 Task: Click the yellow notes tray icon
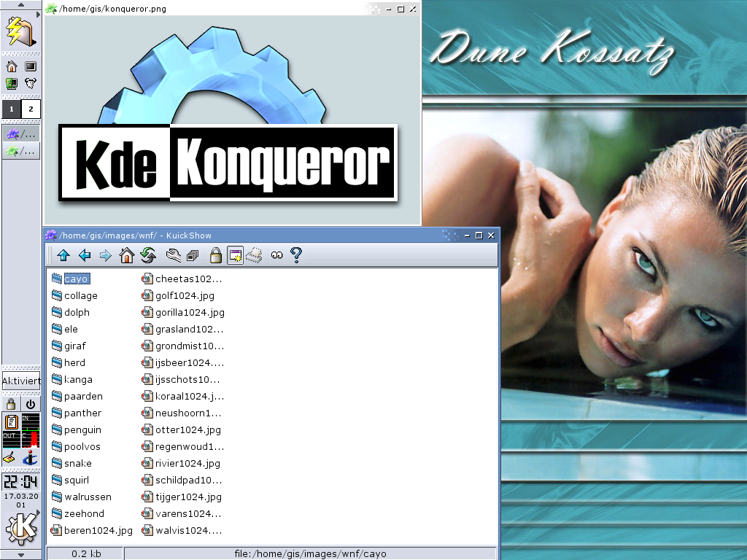coord(9,458)
